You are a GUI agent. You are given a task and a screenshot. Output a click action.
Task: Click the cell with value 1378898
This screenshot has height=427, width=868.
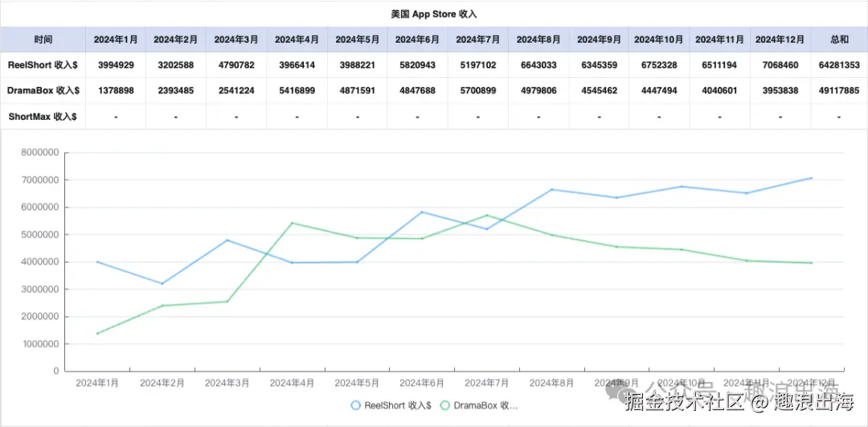coord(116,91)
